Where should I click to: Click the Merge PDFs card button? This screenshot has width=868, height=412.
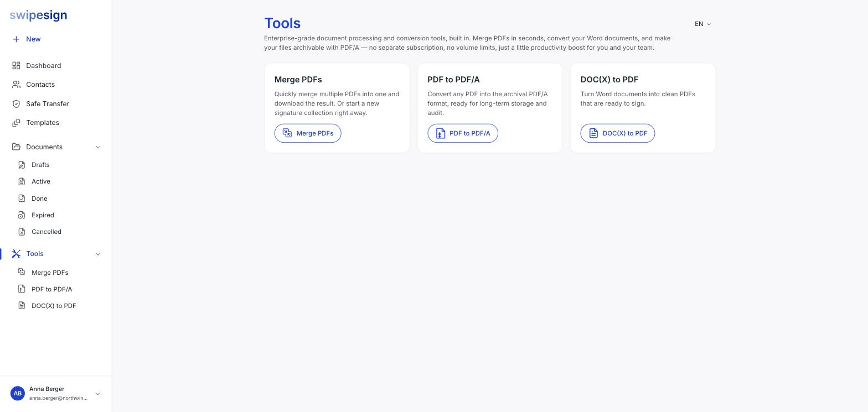tap(308, 133)
